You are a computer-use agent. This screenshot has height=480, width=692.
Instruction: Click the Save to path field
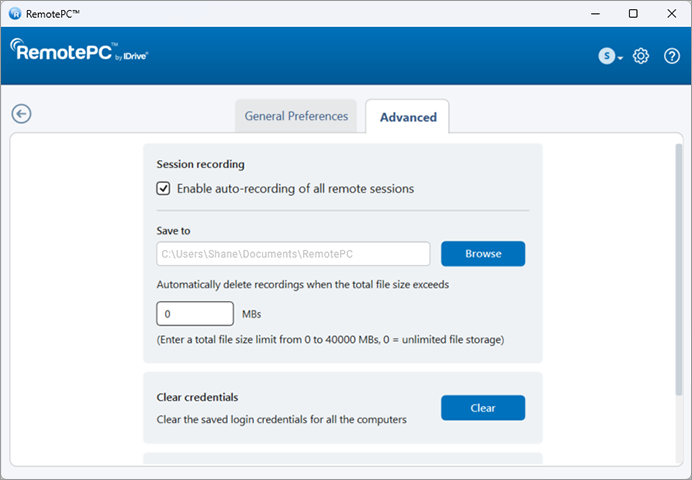293,254
